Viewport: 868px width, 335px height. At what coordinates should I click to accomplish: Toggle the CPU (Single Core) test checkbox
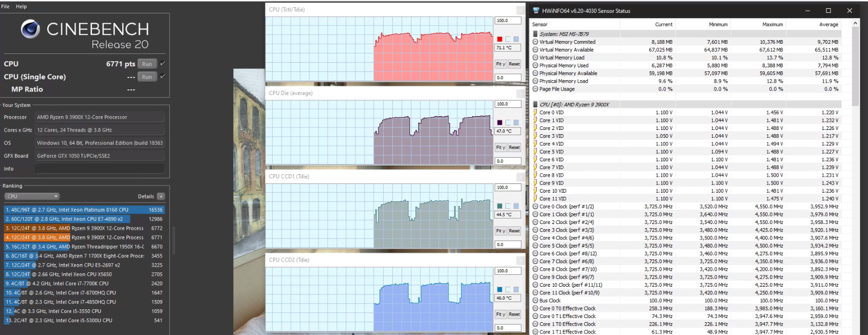pos(162,77)
